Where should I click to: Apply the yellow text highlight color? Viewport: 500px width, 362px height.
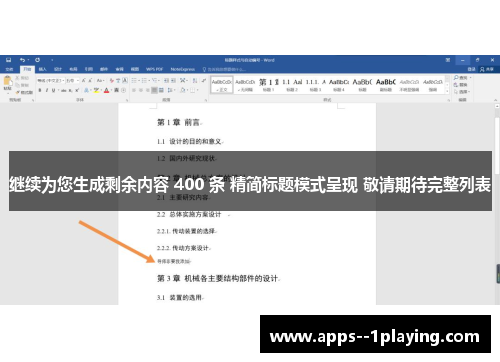click(96, 90)
